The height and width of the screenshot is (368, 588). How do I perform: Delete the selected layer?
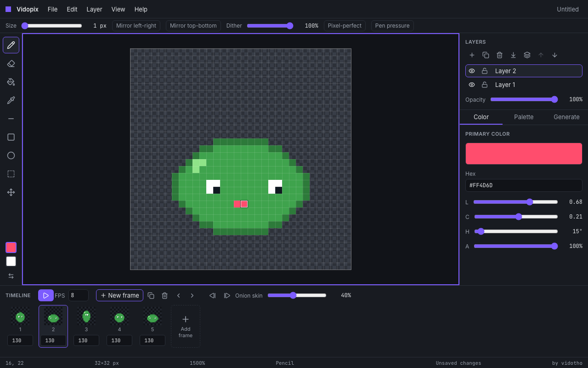coord(499,55)
